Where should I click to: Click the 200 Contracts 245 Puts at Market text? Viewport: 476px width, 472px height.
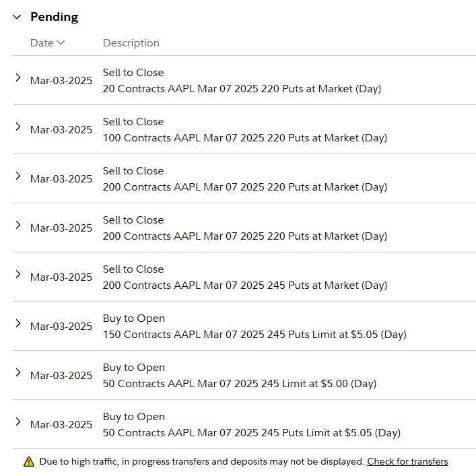pos(245,285)
